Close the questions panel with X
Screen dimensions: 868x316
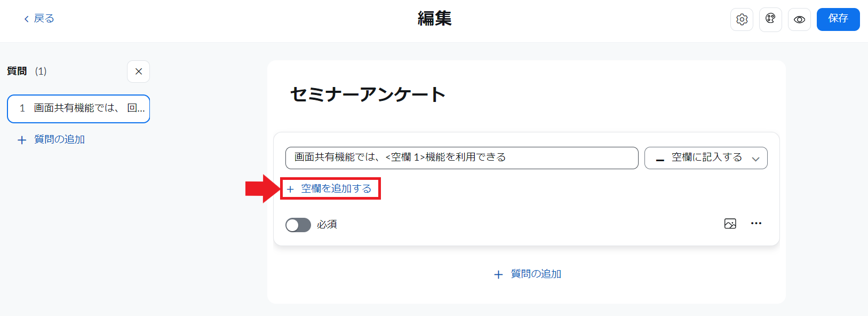click(x=139, y=72)
